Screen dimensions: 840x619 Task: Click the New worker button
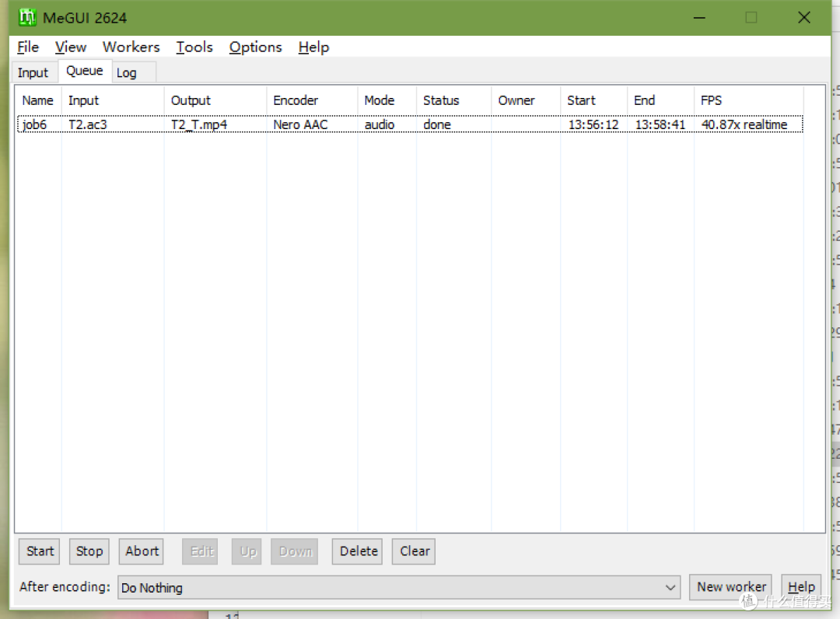pos(731,587)
